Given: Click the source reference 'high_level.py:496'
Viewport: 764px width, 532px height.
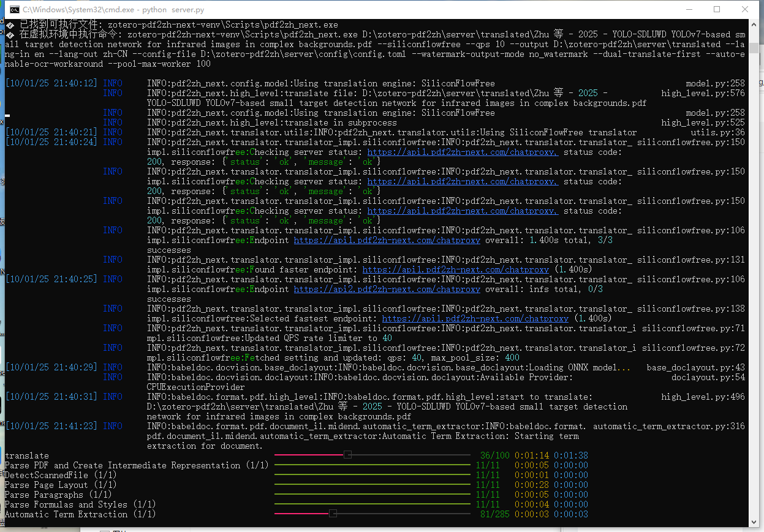Looking at the screenshot, I should click(x=703, y=397).
